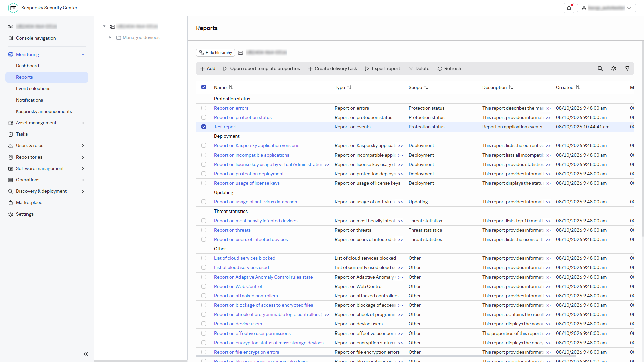644x362 pixels.
Task: Click the Hide hierarchy button
Action: pyautogui.click(x=215, y=53)
